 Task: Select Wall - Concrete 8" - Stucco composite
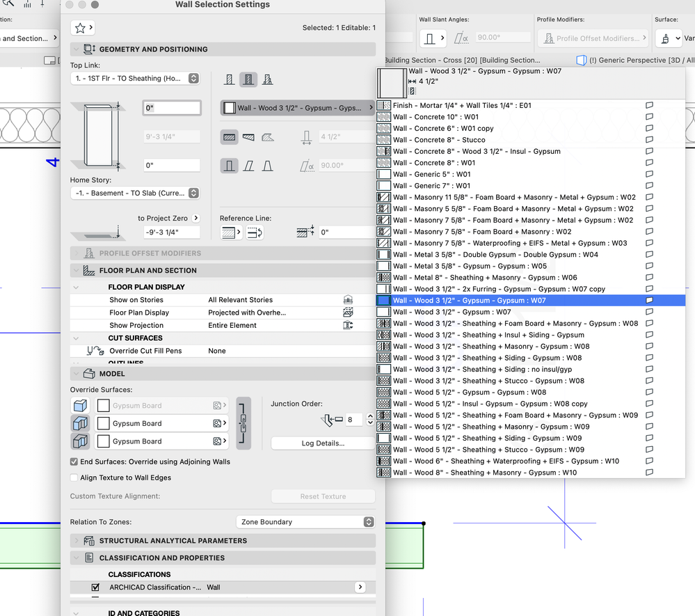[x=530, y=140]
